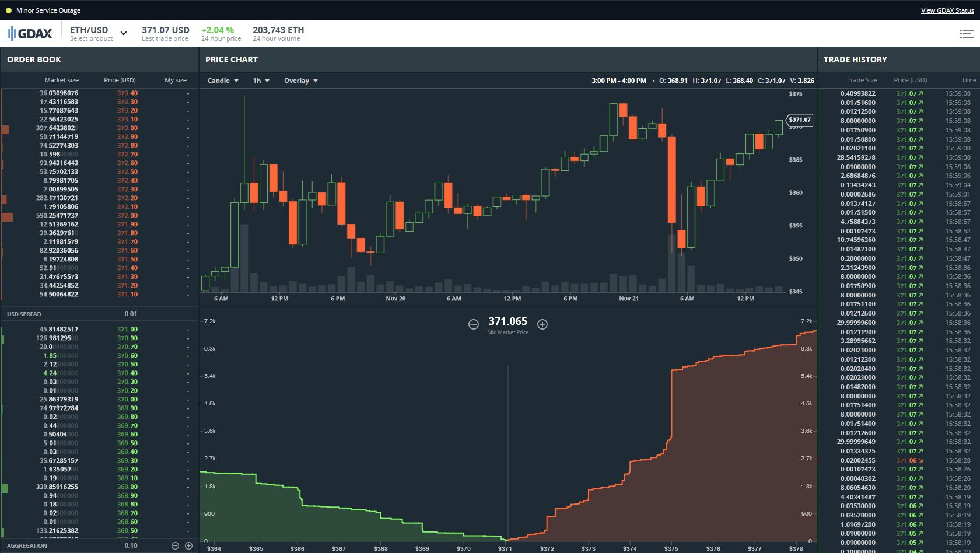Click the Trade Size column header
This screenshot has height=553, width=980.
tap(862, 80)
